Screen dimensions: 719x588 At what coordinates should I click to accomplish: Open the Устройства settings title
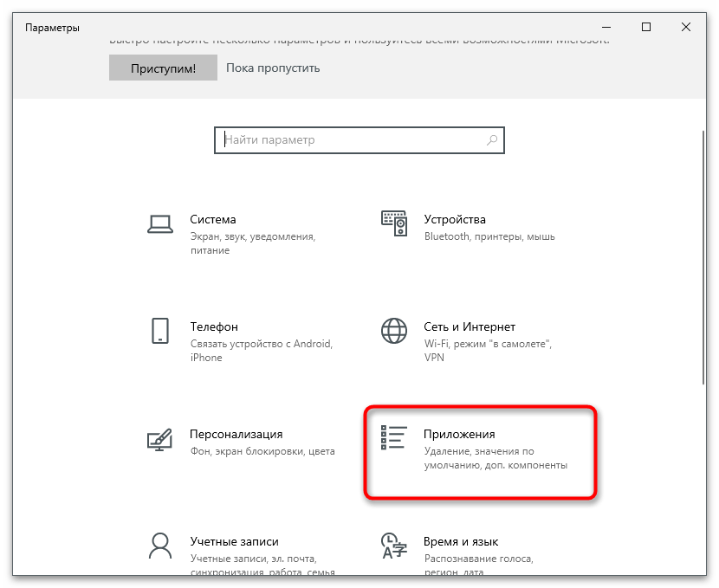click(455, 219)
